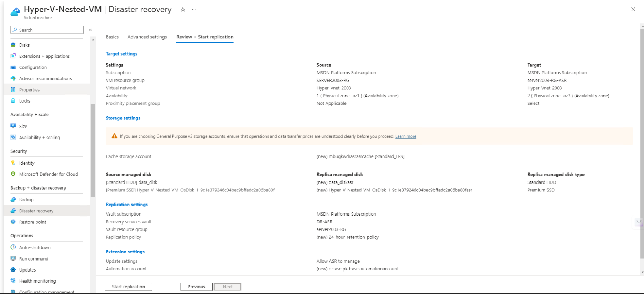This screenshot has height=294, width=644.
Task: Collapse the sidebar with double chevron
Action: (90, 30)
